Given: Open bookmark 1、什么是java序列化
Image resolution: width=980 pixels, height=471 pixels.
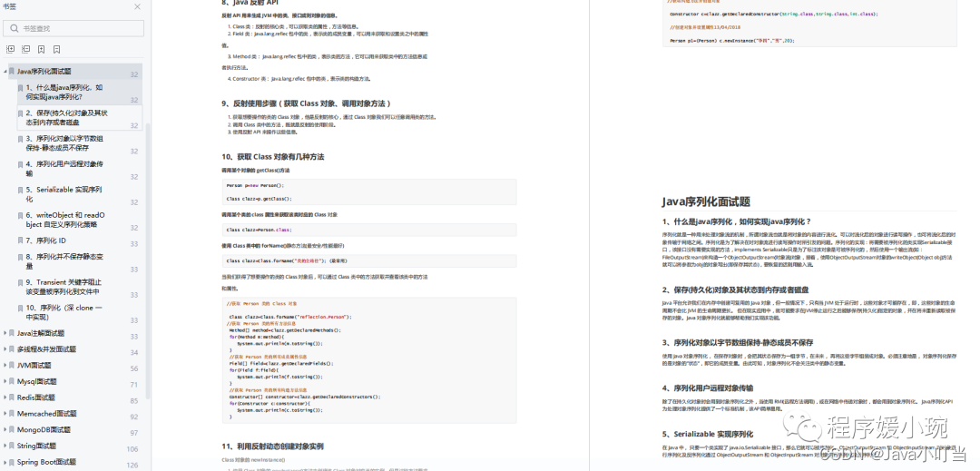Looking at the screenshot, I should 64,93.
